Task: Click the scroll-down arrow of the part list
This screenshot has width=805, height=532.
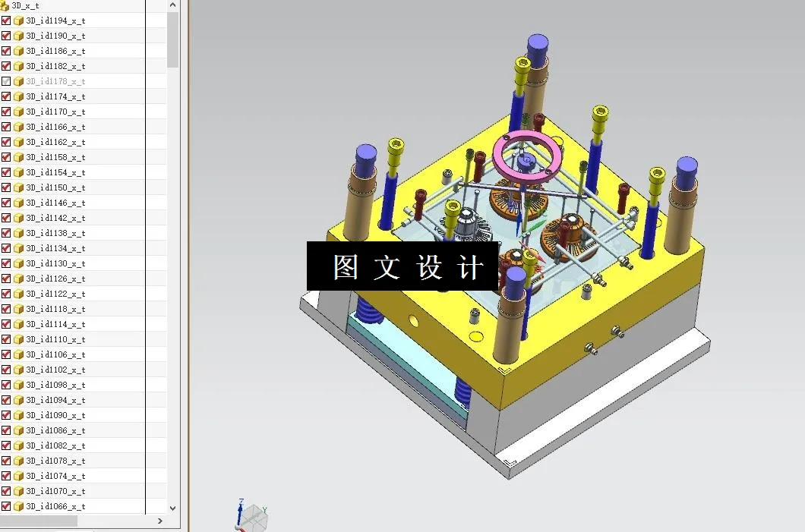Action: click(172, 507)
